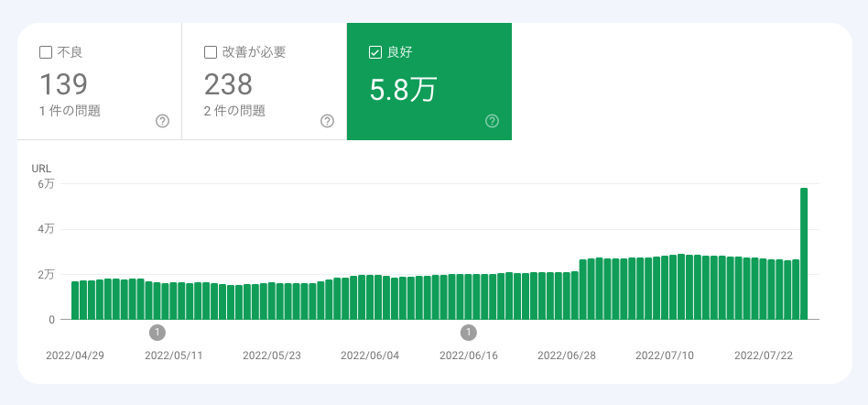Click the 2022/05/23 date label
The image size is (868, 405).
point(272,356)
